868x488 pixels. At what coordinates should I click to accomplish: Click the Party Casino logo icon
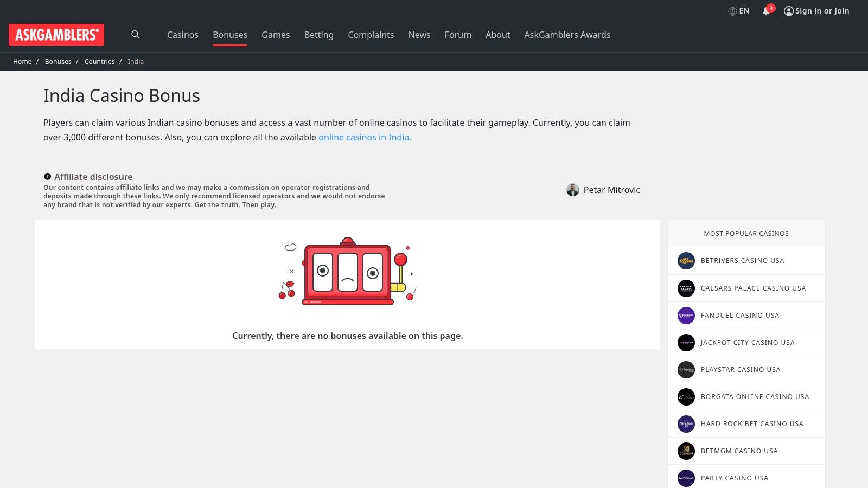(686, 478)
